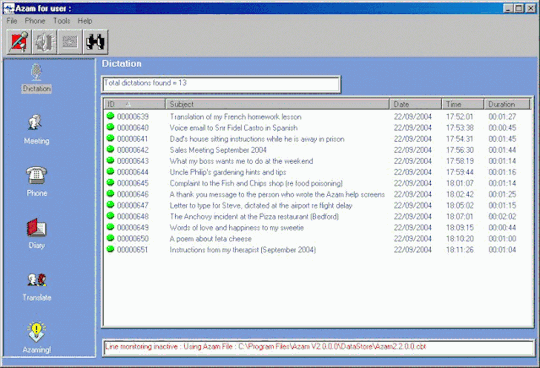Select the 'A thank you message' dictation
This screenshot has height=368, width=540.
pyautogui.click(x=277, y=194)
